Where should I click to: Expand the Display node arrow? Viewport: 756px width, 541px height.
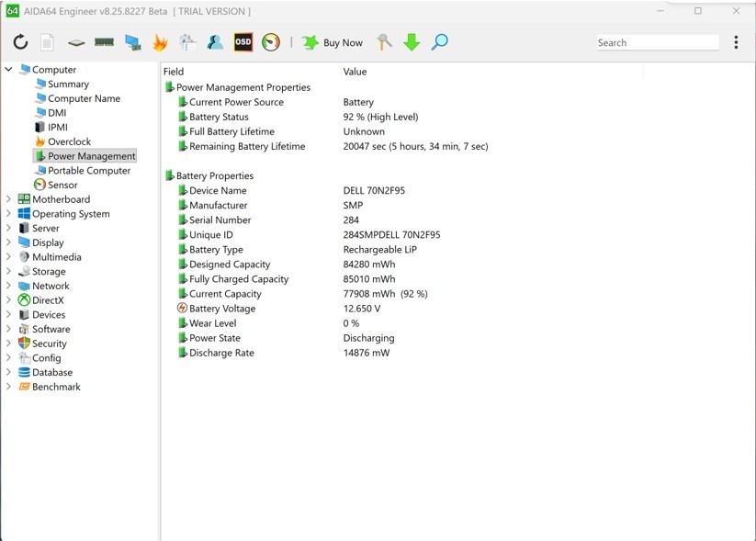point(8,242)
